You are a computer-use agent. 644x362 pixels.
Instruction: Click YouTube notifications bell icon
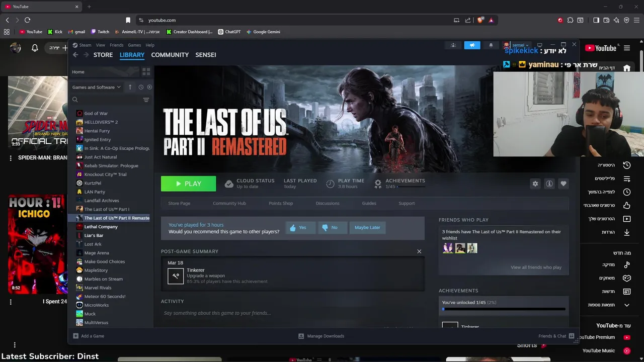(35, 48)
